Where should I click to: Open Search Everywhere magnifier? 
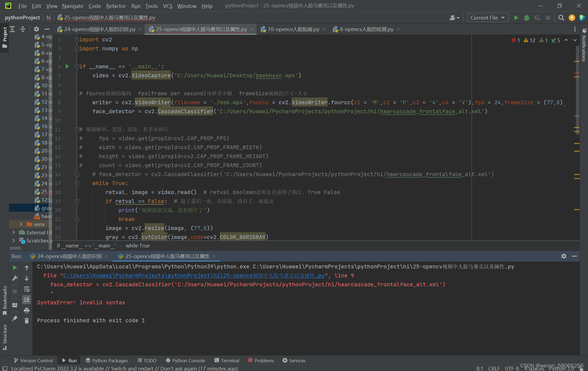[561, 17]
